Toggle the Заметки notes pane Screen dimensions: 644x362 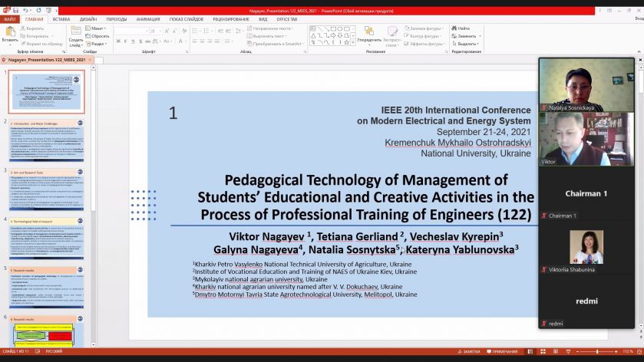pyautogui.click(x=469, y=352)
